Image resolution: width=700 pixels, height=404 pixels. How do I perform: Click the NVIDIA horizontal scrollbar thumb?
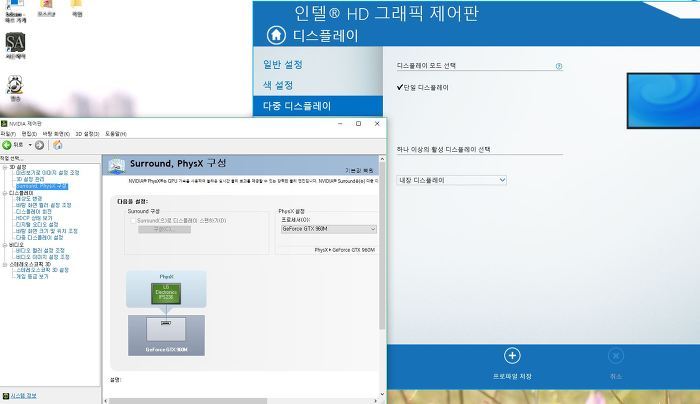pyautogui.click(x=188, y=401)
